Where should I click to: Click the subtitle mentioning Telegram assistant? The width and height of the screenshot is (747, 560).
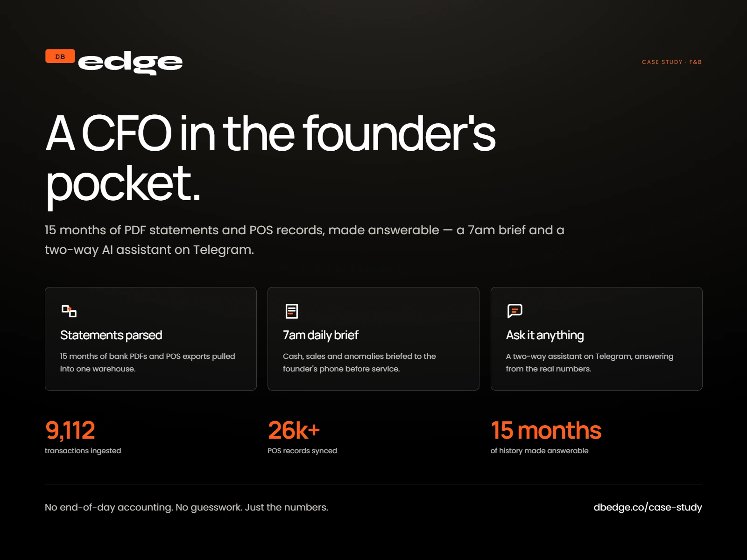point(304,240)
